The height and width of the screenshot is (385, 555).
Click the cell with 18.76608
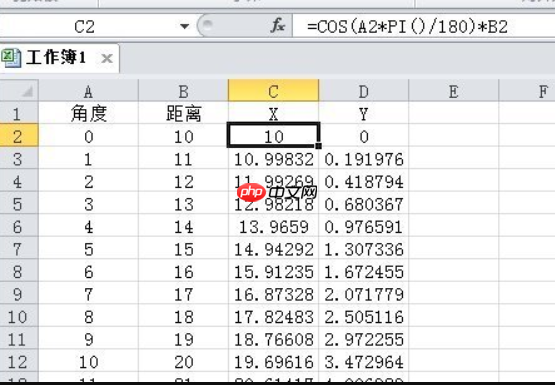tap(274, 339)
